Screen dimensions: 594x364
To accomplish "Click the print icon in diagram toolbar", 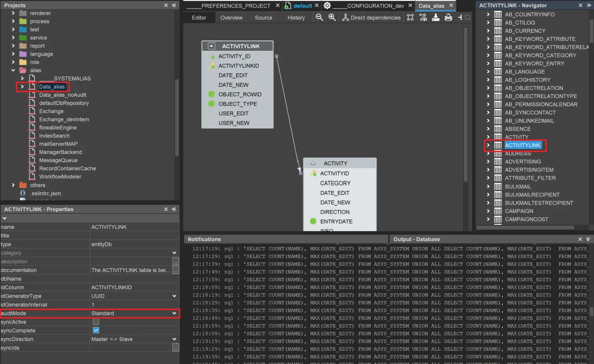I will [448, 17].
